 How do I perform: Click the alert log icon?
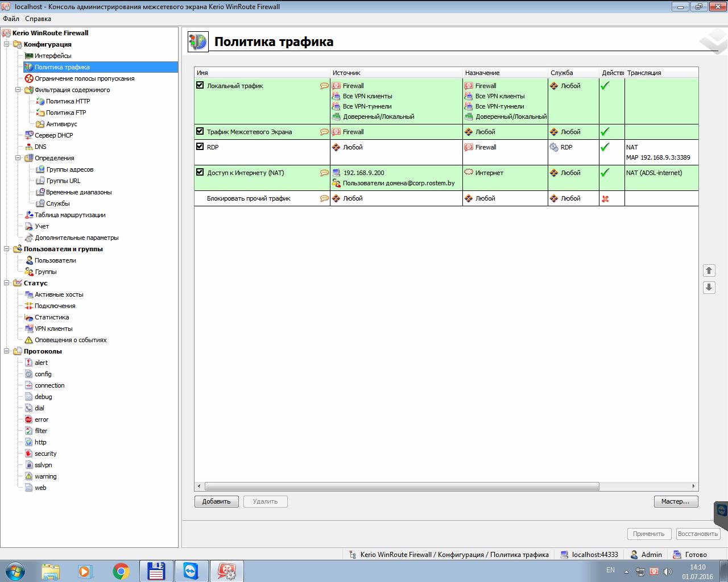point(29,363)
